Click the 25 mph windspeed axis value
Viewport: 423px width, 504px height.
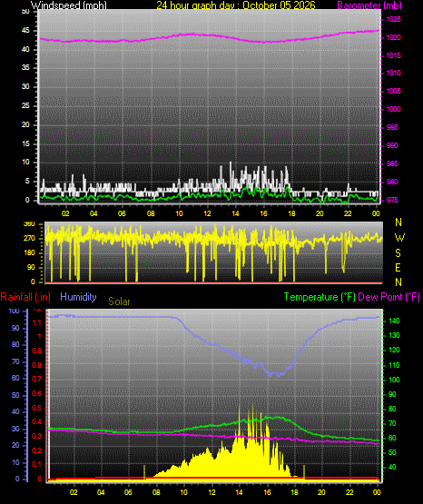click(x=25, y=105)
